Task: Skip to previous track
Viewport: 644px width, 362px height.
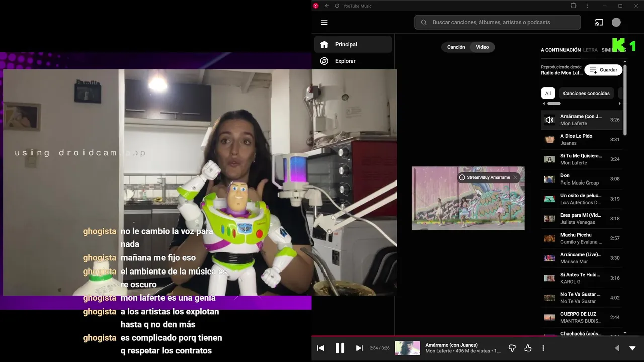Action: pyautogui.click(x=320, y=348)
